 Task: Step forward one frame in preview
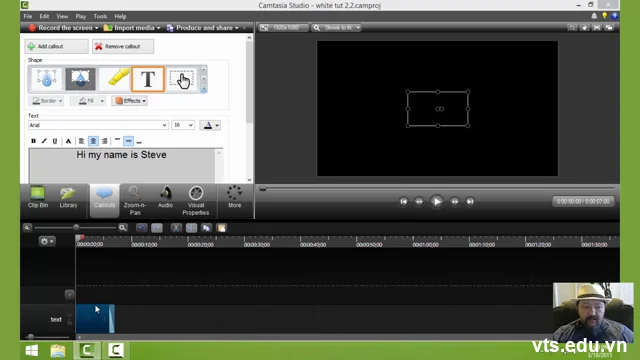click(x=454, y=201)
